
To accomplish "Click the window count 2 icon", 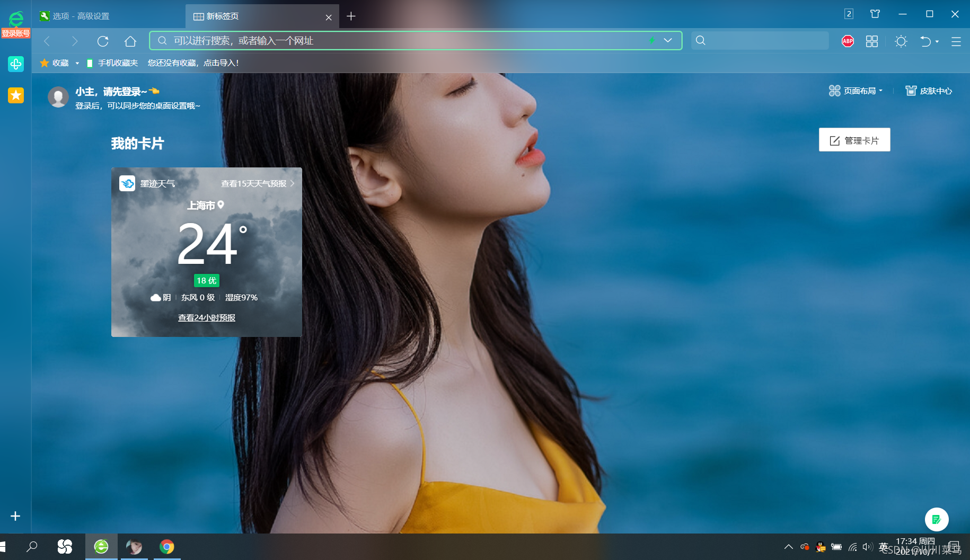I will [849, 14].
